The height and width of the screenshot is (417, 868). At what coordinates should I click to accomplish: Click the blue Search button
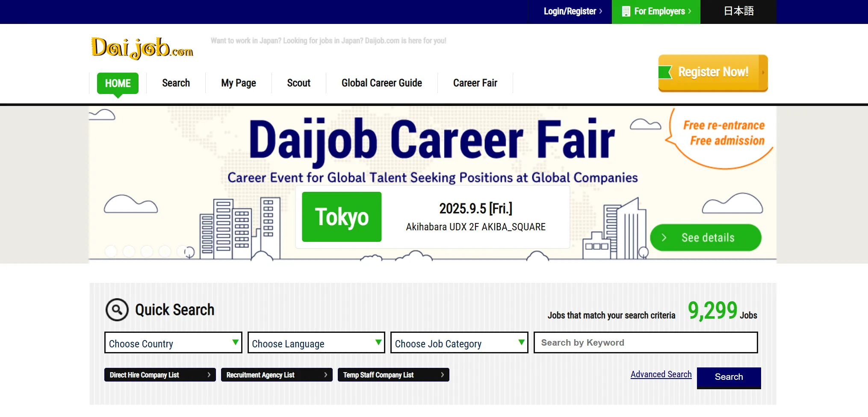[729, 378]
